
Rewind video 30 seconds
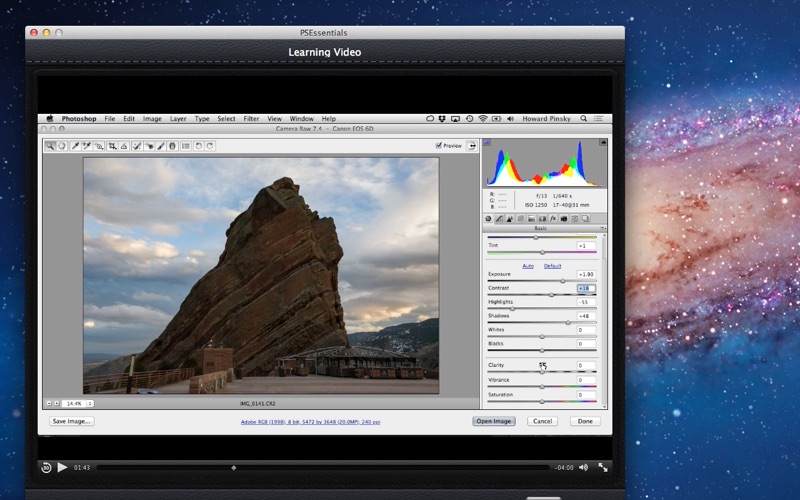[46, 467]
